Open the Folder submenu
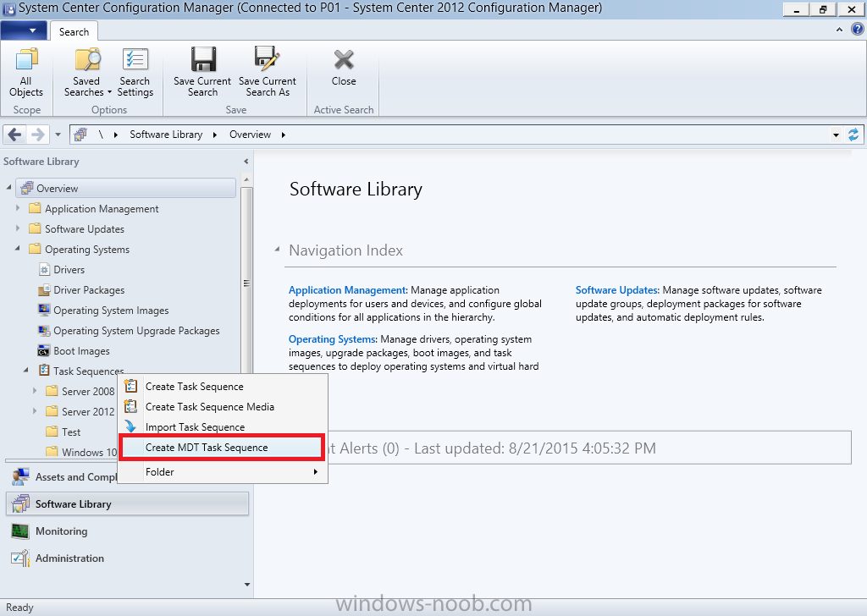 pyautogui.click(x=223, y=472)
